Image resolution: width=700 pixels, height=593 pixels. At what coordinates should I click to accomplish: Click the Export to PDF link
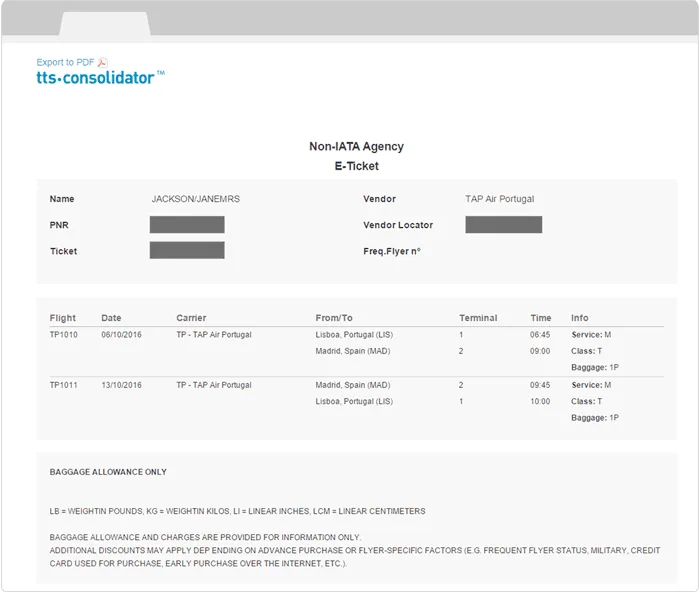coord(65,62)
